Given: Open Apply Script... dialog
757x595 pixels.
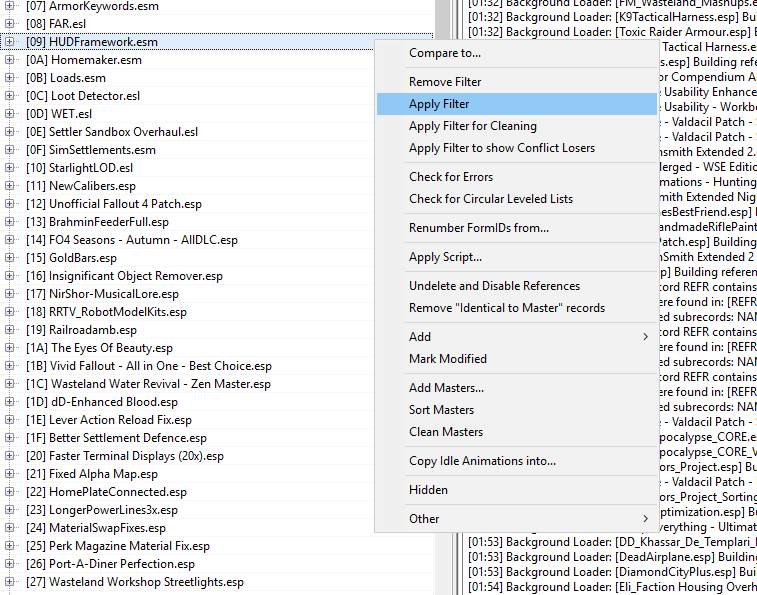Looking at the screenshot, I should tap(517, 257).
